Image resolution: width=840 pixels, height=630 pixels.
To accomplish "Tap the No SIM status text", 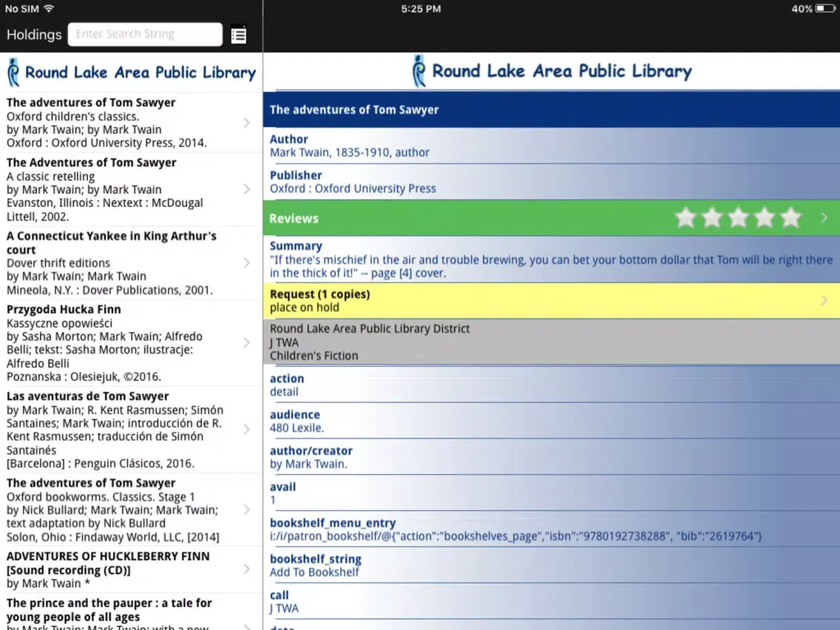I will 22,9.
